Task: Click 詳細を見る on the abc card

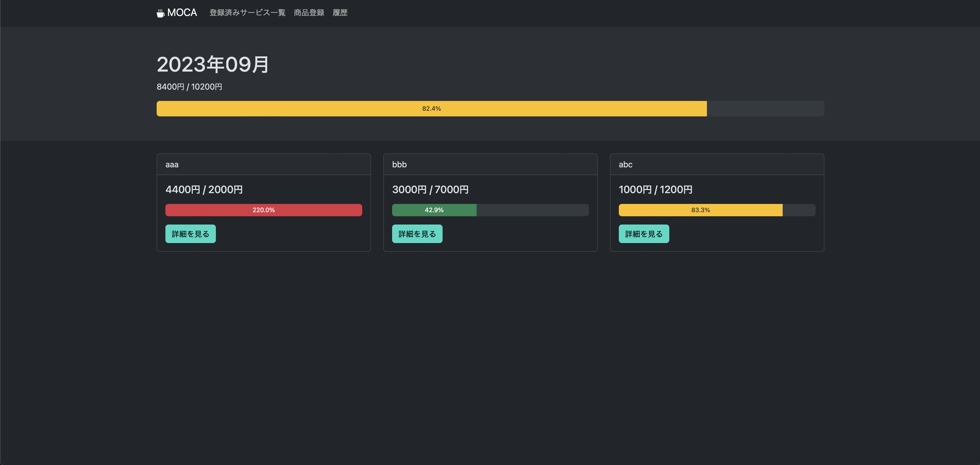Action: [x=644, y=234]
